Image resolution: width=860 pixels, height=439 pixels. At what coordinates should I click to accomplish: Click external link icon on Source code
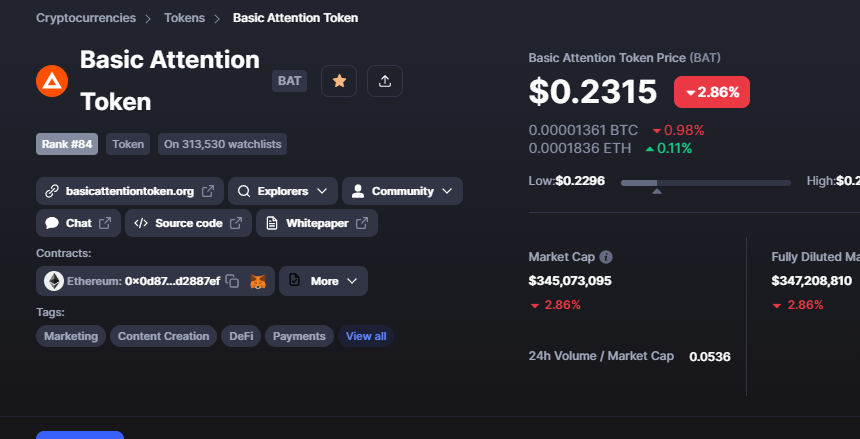(236, 223)
